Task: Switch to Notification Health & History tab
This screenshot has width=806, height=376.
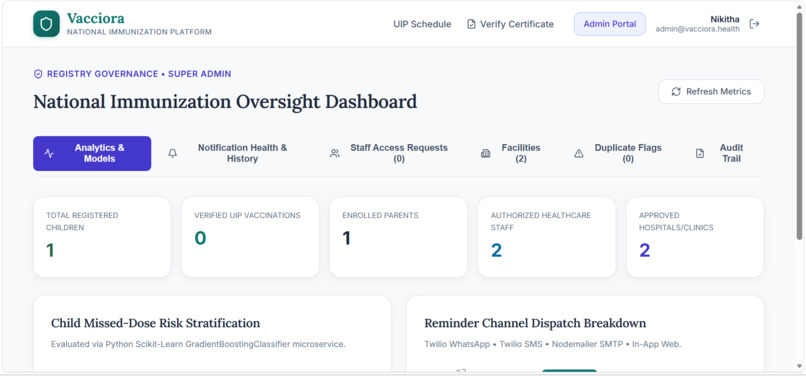Action: [232, 153]
